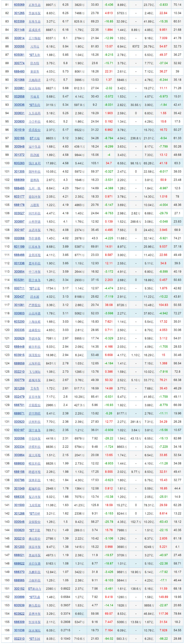Viewport: 186px width, 644px height.
Task: Click the 清水源 name link
Action: coord(35,297)
